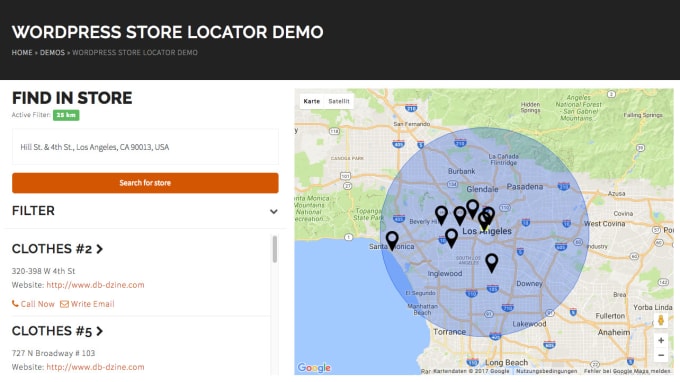Screen dimensions: 680x382
Task: Click the Street View pegman icon
Action: [660, 320]
